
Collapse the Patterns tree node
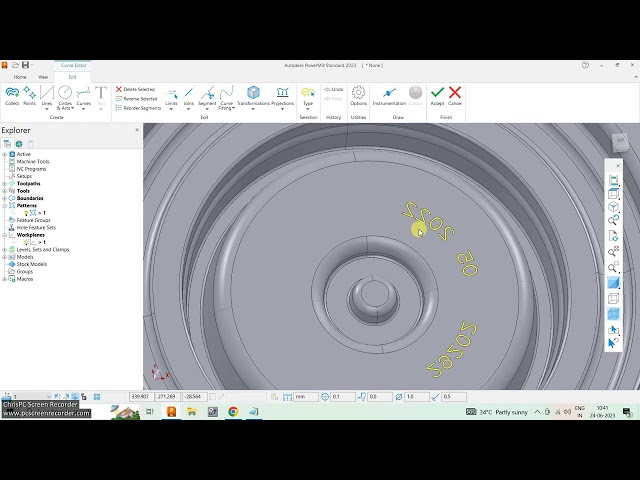tap(4, 206)
